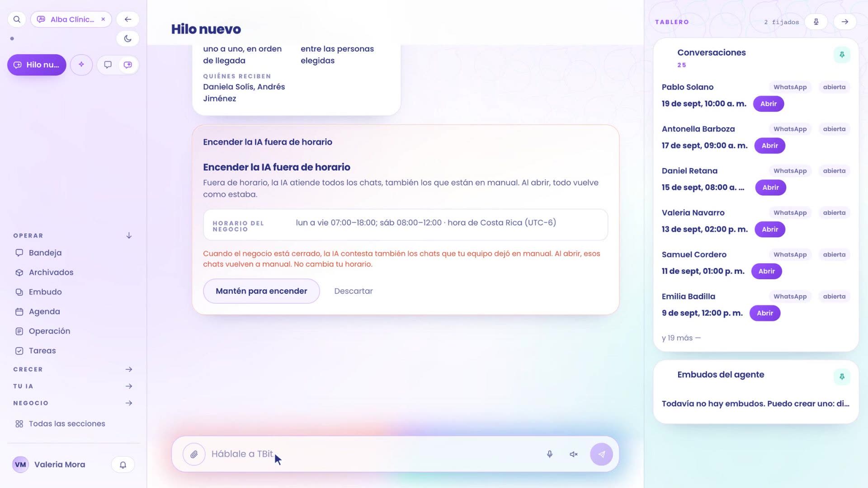
Task: Close the Alba Clínic chip
Action: pos(103,19)
